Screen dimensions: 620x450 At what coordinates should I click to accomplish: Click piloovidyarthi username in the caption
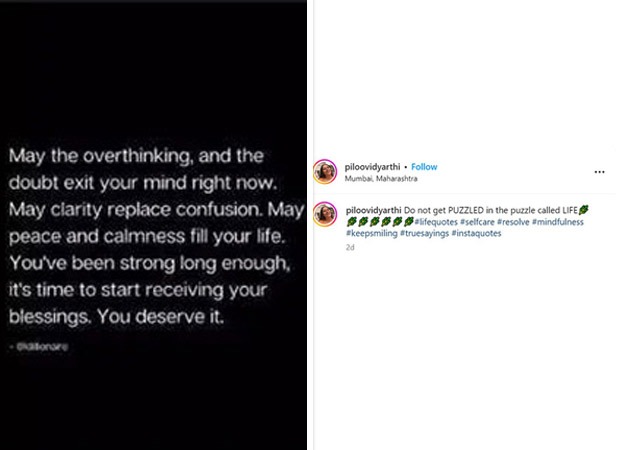pyautogui.click(x=372, y=210)
